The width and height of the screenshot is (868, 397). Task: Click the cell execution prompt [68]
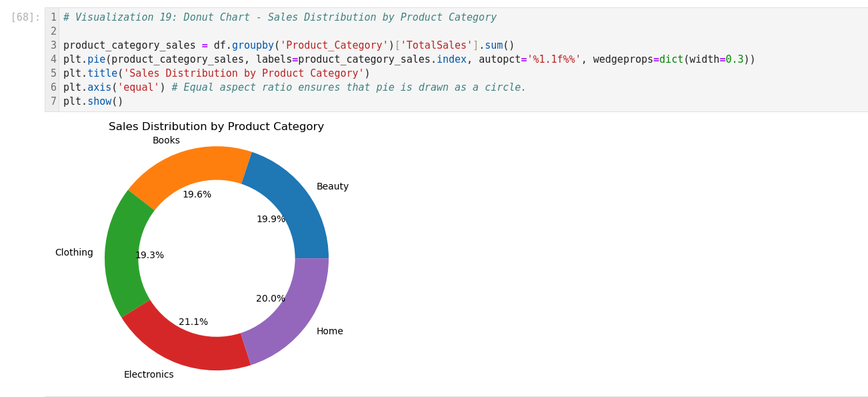coord(25,17)
